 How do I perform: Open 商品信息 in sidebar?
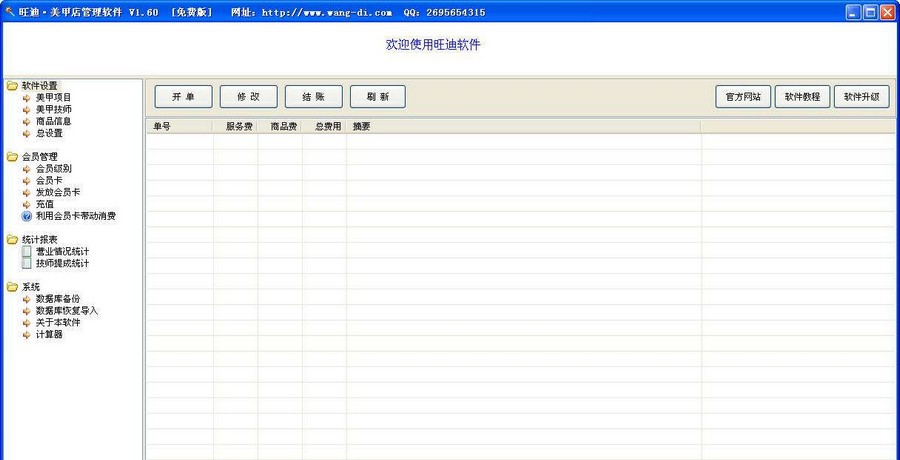point(53,122)
